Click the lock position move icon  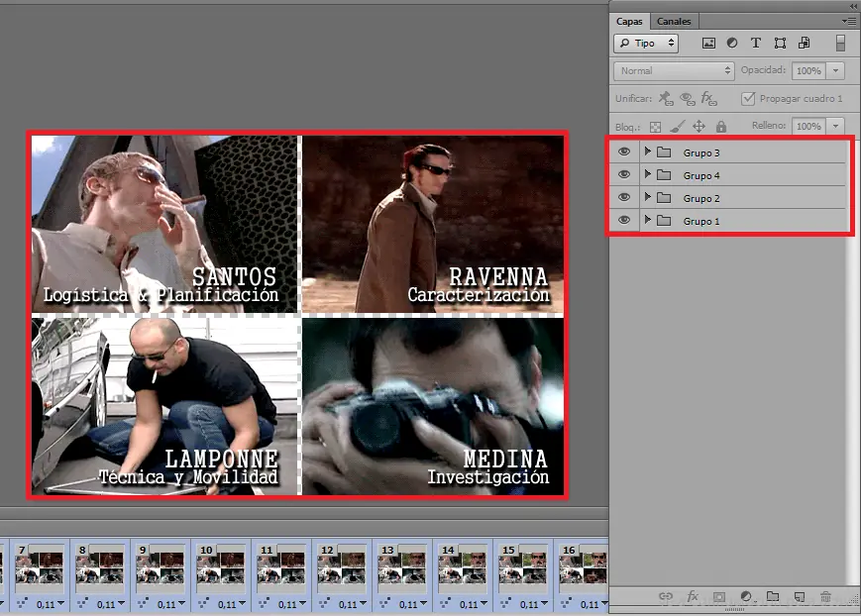[x=699, y=127]
